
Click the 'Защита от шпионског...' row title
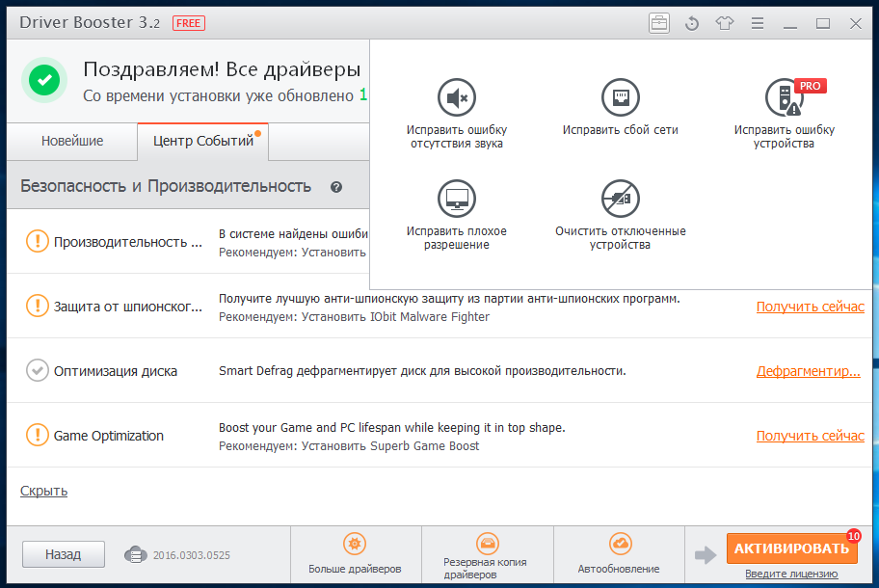point(128,307)
